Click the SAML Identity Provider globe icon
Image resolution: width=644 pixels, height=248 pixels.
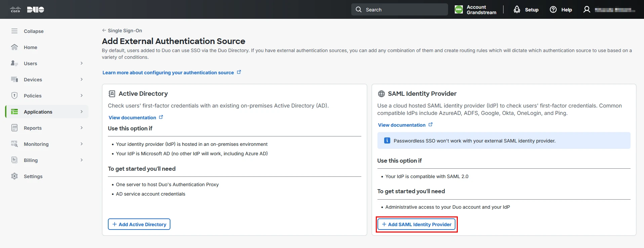[x=381, y=94]
